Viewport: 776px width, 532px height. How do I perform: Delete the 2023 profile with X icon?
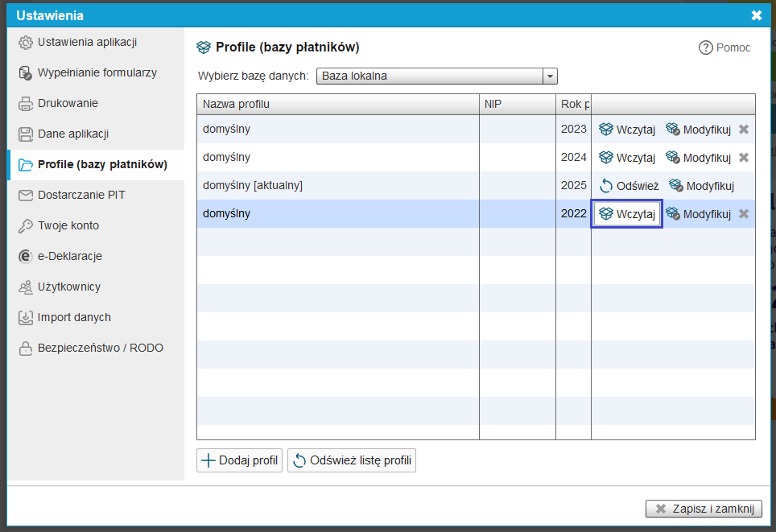(x=744, y=130)
